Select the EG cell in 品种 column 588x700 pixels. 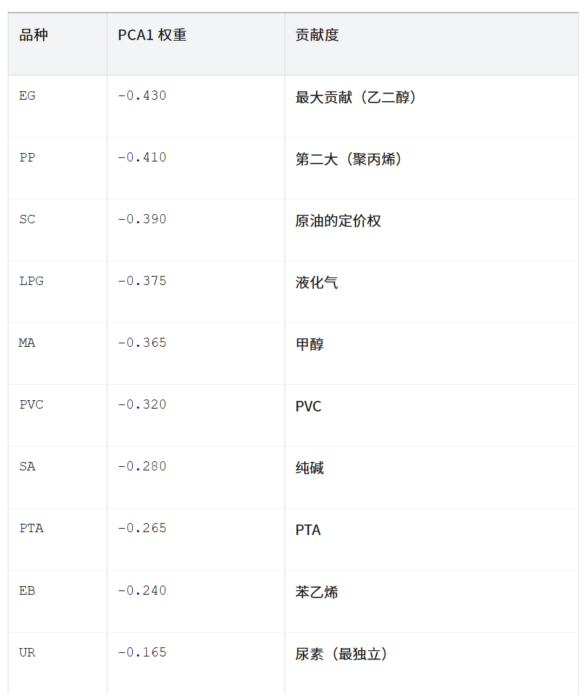pyautogui.click(x=27, y=96)
